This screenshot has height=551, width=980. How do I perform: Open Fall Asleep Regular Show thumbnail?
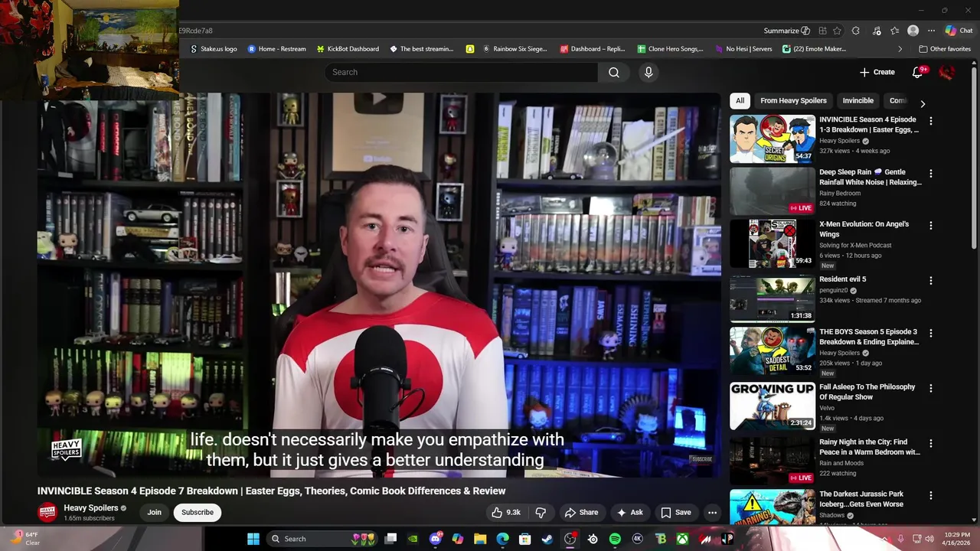772,406
